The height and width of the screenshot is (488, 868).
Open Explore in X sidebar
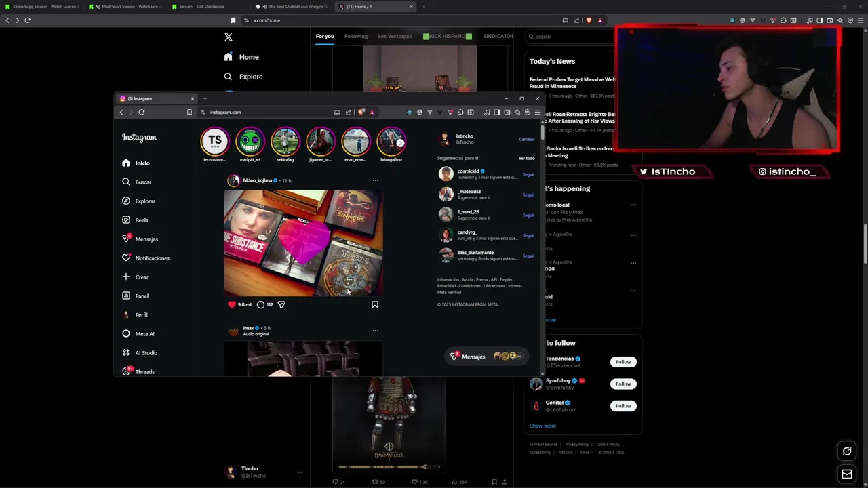pos(243,77)
